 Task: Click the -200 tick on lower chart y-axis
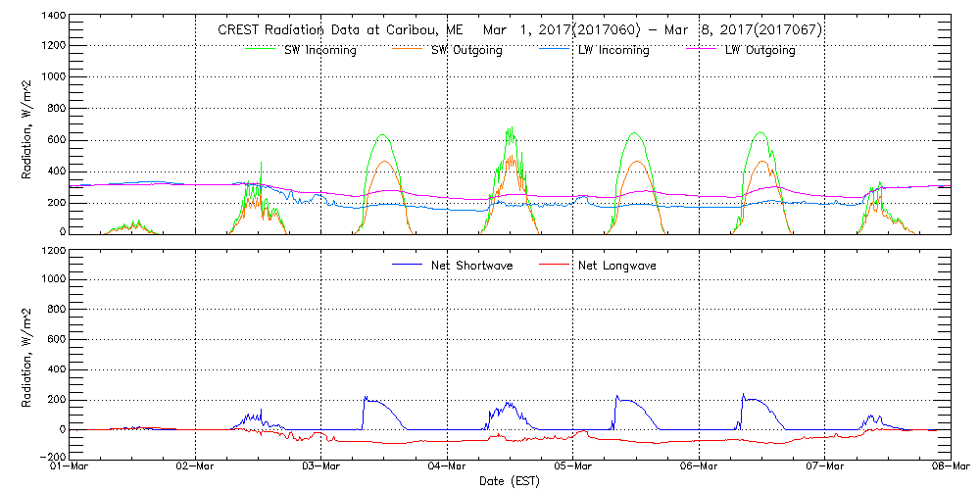tap(52, 458)
